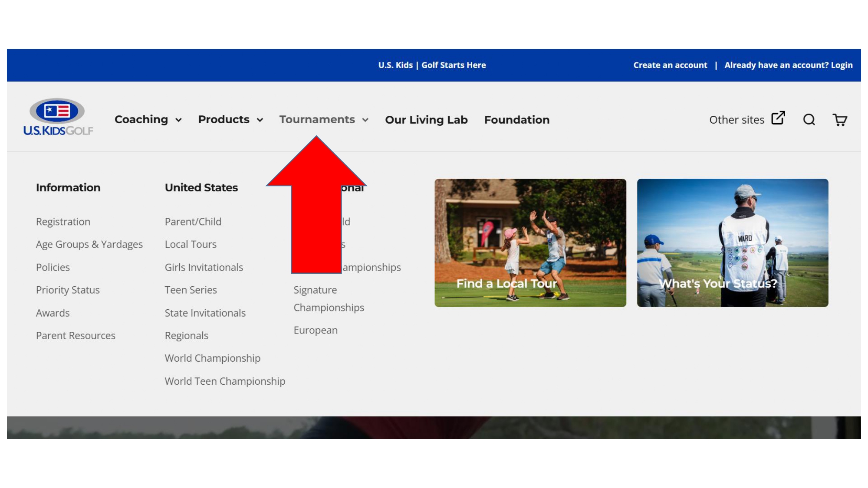Click Already have an account? Login
The width and height of the screenshot is (868, 488).
pos(788,65)
